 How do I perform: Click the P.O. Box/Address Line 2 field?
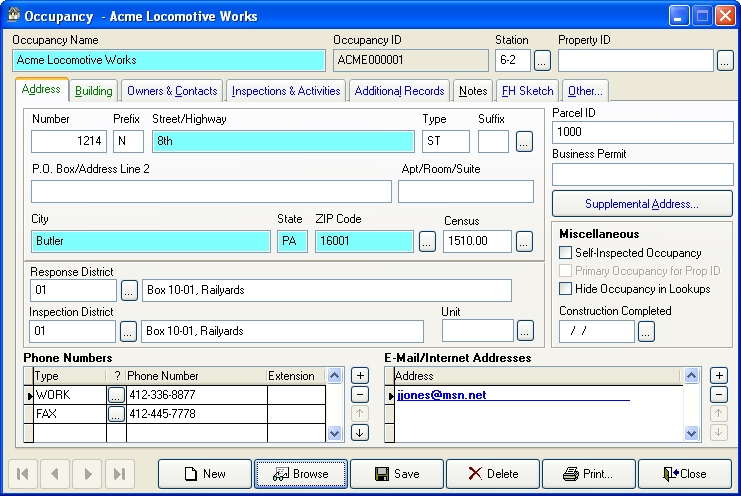coord(211,191)
